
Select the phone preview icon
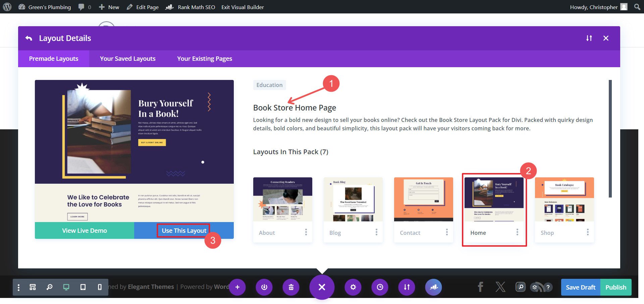coord(99,287)
